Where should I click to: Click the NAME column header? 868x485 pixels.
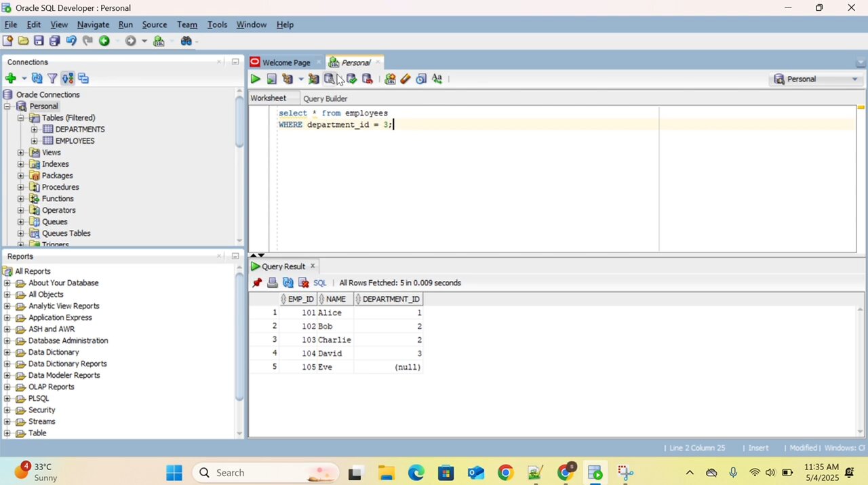click(x=336, y=299)
